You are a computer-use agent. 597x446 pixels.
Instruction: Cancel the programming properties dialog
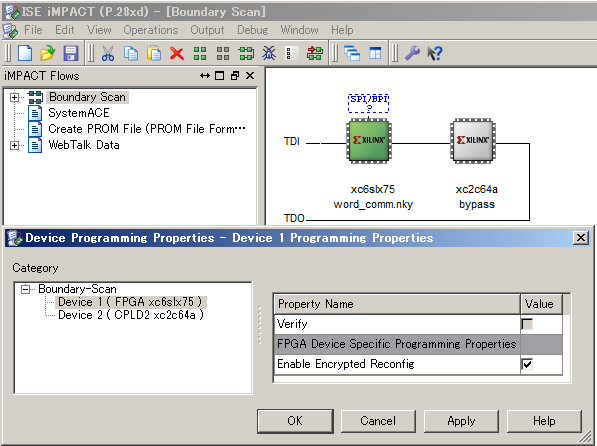tap(378, 421)
